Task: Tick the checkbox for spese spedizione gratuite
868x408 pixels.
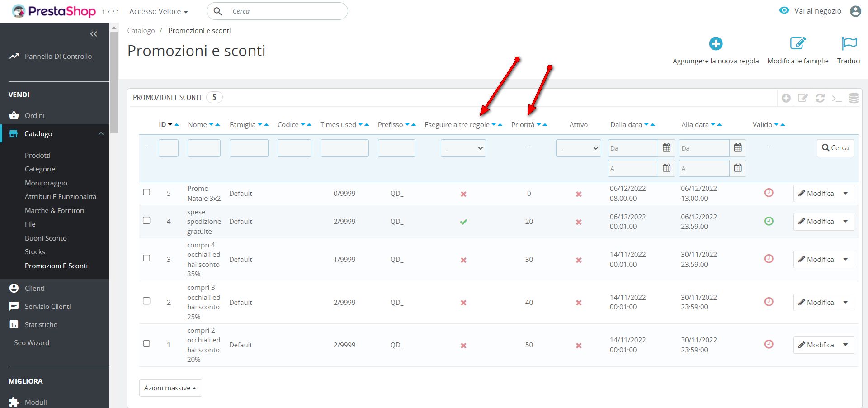Action: (x=146, y=221)
